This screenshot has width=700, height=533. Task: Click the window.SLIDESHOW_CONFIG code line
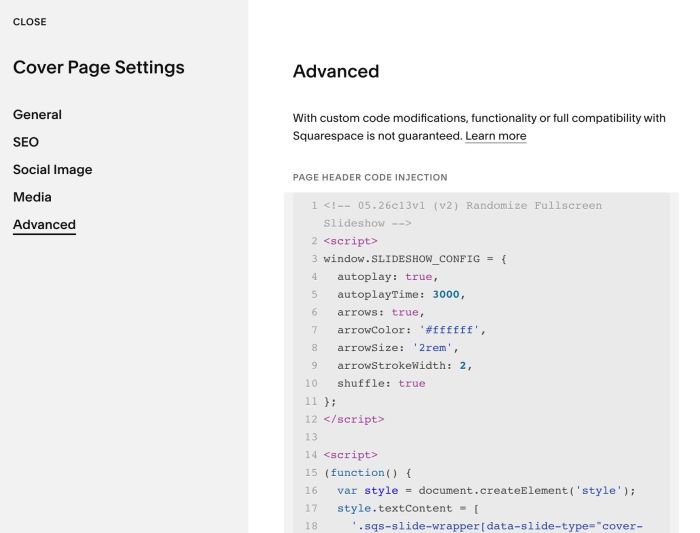point(415,259)
